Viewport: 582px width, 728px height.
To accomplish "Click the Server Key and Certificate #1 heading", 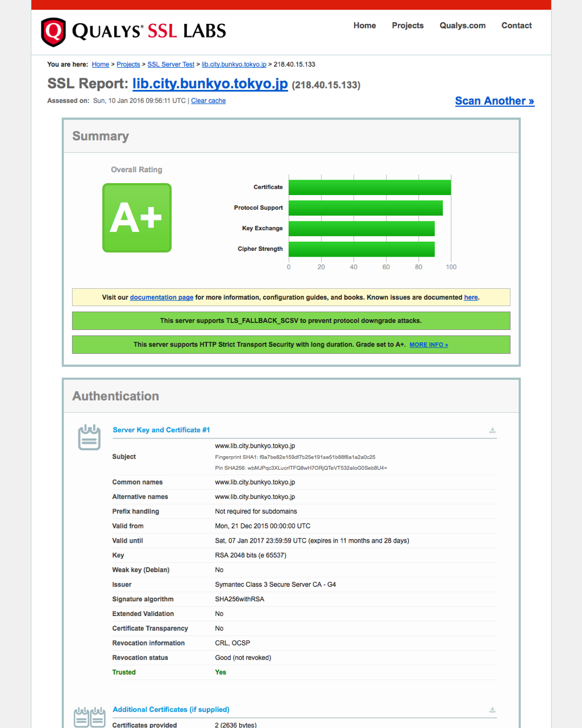I will coord(161,430).
